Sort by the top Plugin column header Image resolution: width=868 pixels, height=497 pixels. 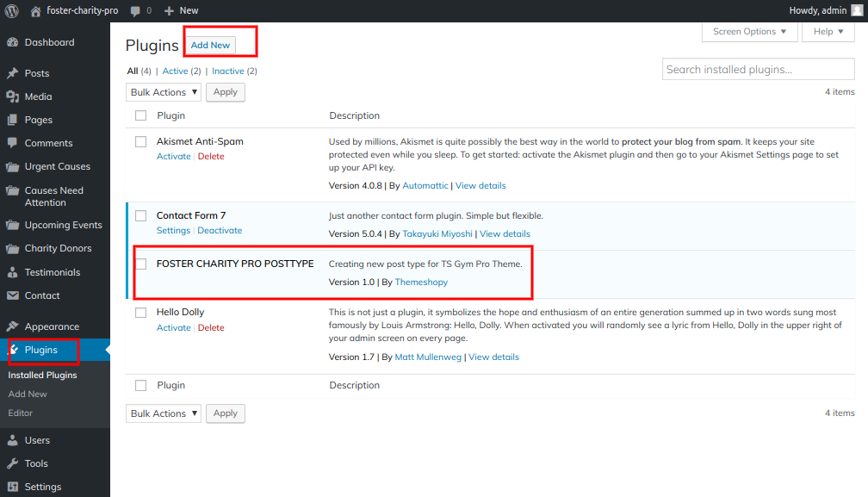tap(171, 115)
